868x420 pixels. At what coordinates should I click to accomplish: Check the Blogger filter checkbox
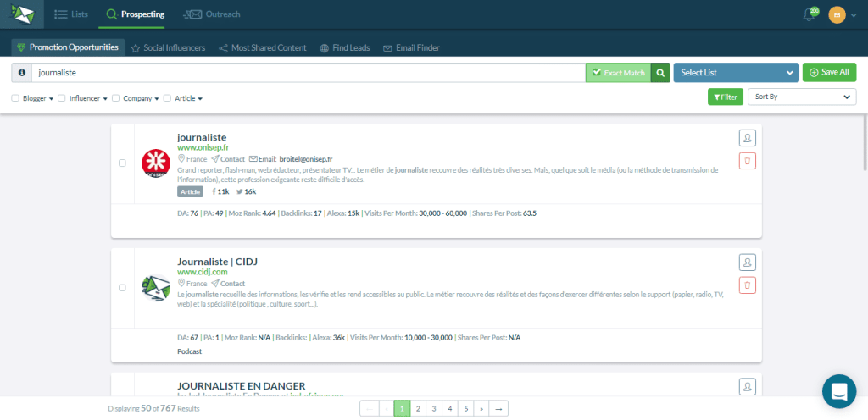click(x=15, y=98)
